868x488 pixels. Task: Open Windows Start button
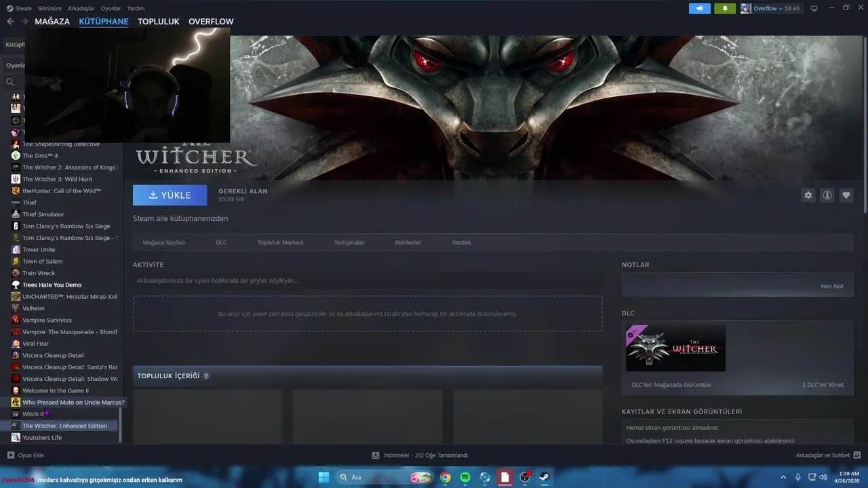pos(323,477)
